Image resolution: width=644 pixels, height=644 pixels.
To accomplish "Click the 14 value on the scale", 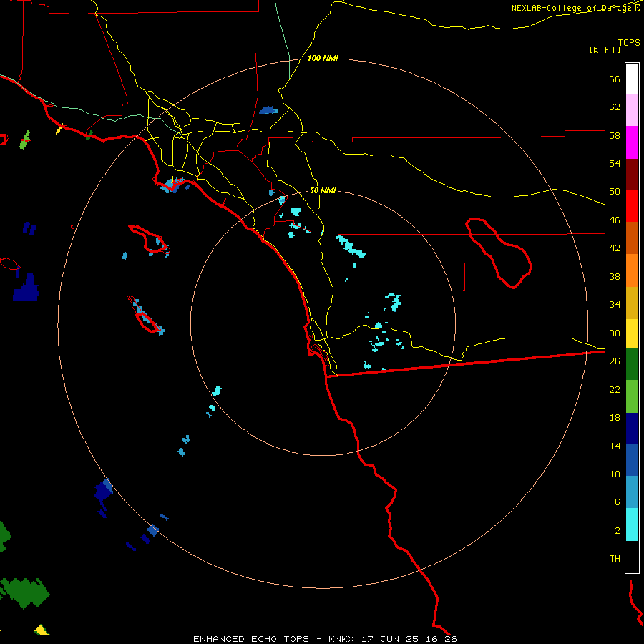I will click(x=615, y=446).
